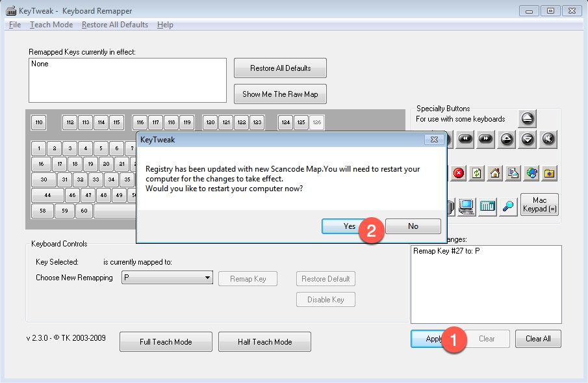The image size is (588, 383).
Task: Select the Volume Up specialty key
Action: [507, 139]
